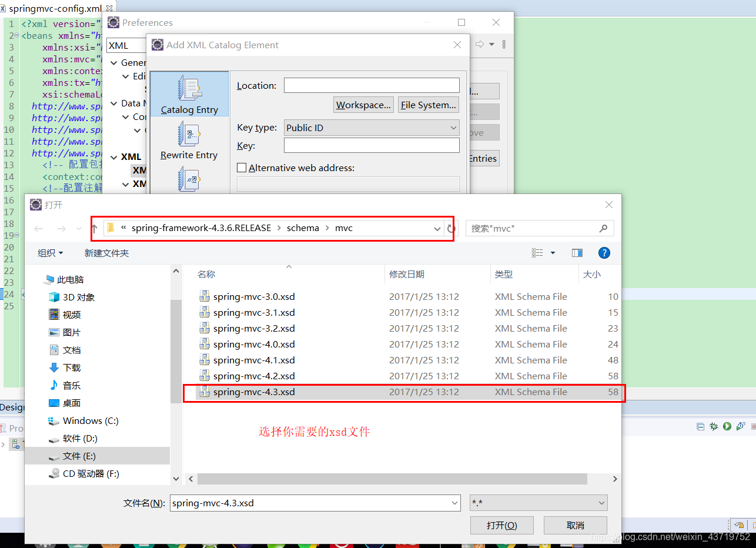This screenshot has height=548, width=756.
Task: Click the magnifier icon in search box
Action: (603, 228)
